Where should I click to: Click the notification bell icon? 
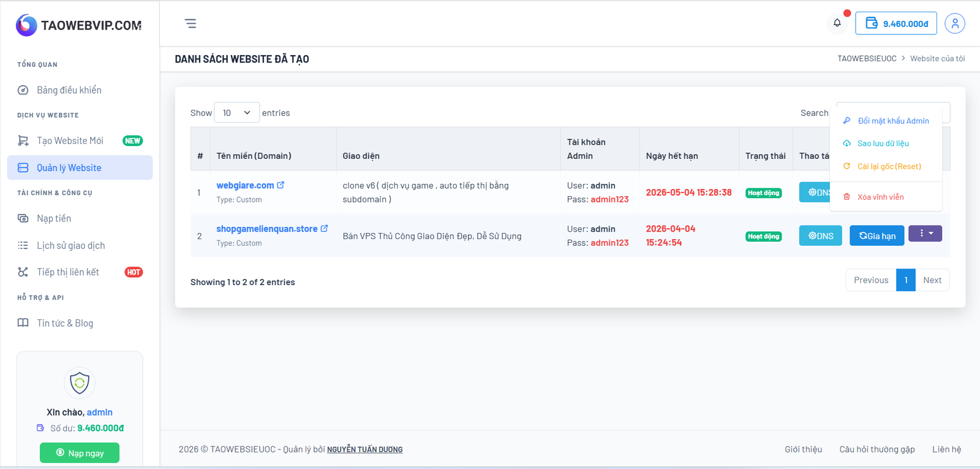point(837,23)
